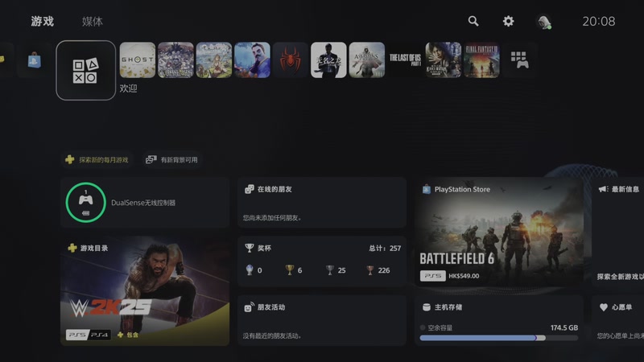Select the Hello Neighbor game tile

252,60
